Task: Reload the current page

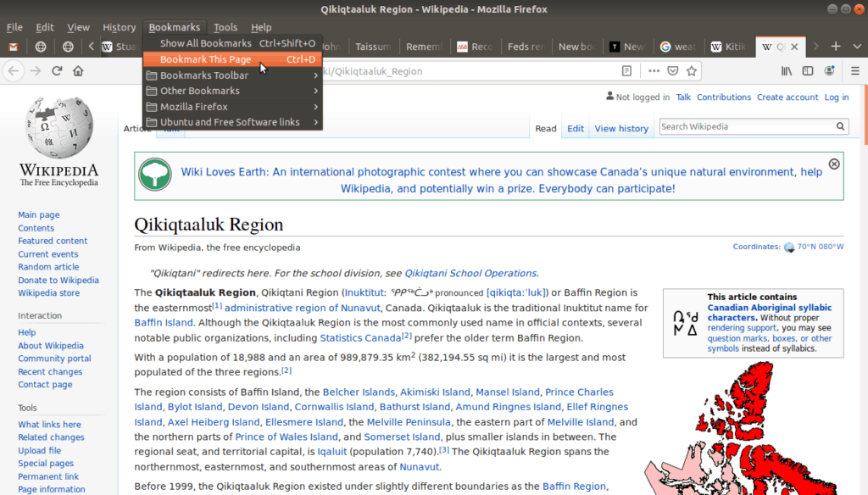Action: coord(57,71)
